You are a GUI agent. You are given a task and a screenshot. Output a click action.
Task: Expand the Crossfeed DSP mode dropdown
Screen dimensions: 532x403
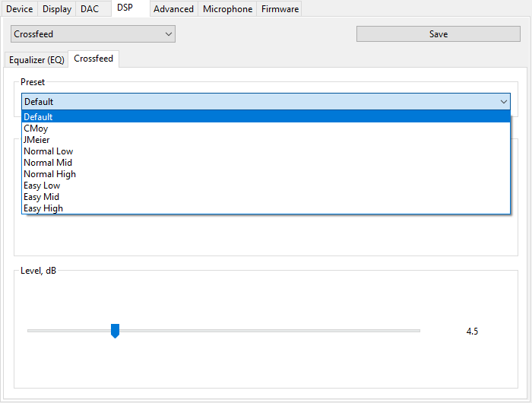pyautogui.click(x=93, y=34)
